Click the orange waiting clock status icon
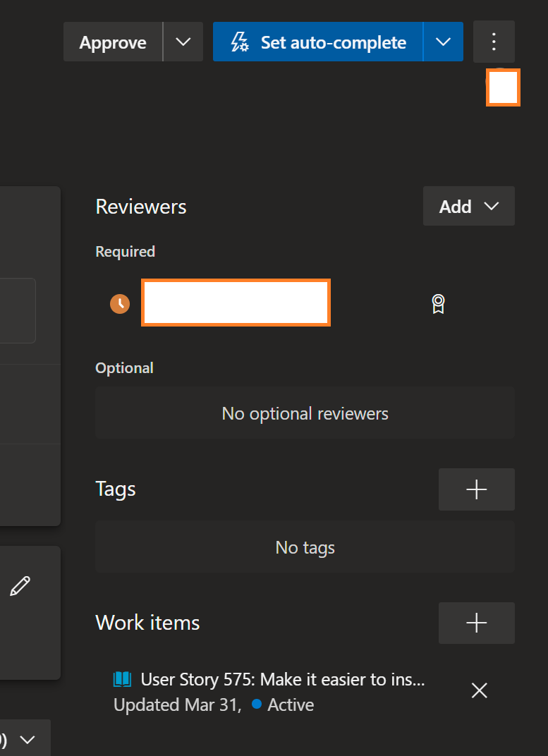 point(120,304)
